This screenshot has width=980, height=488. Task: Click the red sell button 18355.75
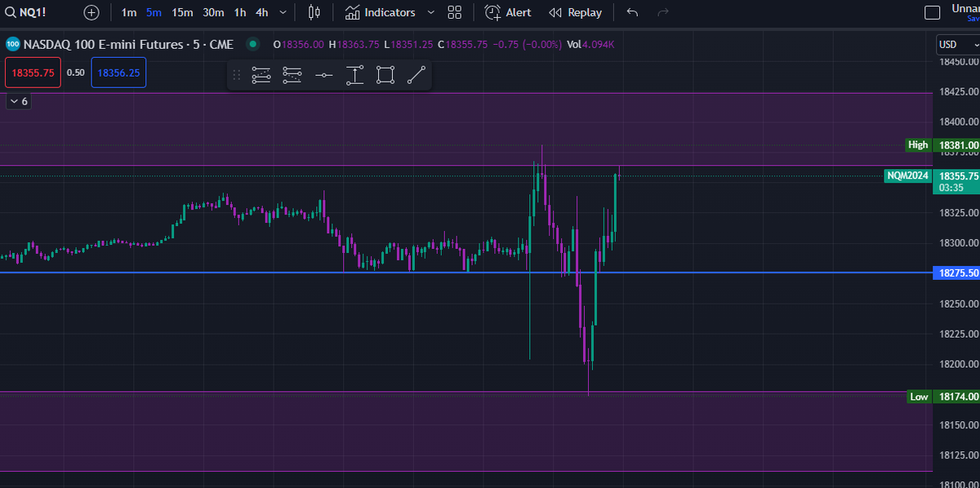pyautogui.click(x=33, y=73)
